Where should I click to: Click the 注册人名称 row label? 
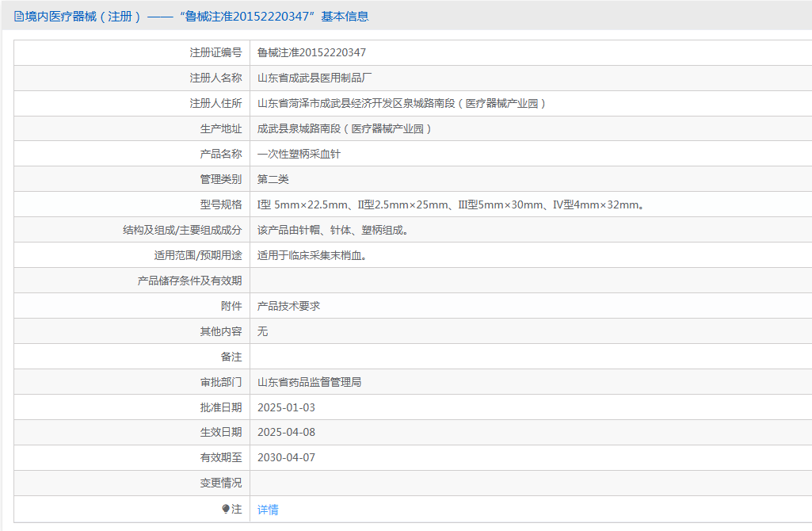[215, 78]
